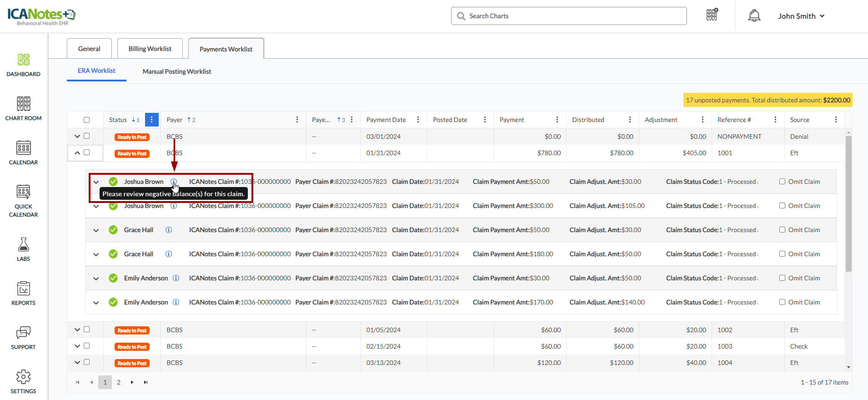Open the Reports sidebar icon
Image resolution: width=868 pixels, height=400 pixels.
(x=23, y=294)
